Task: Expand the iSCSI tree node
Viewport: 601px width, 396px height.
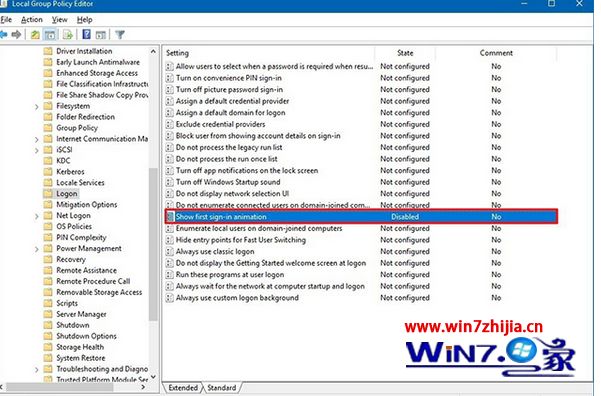Action: pyautogui.click(x=37, y=150)
